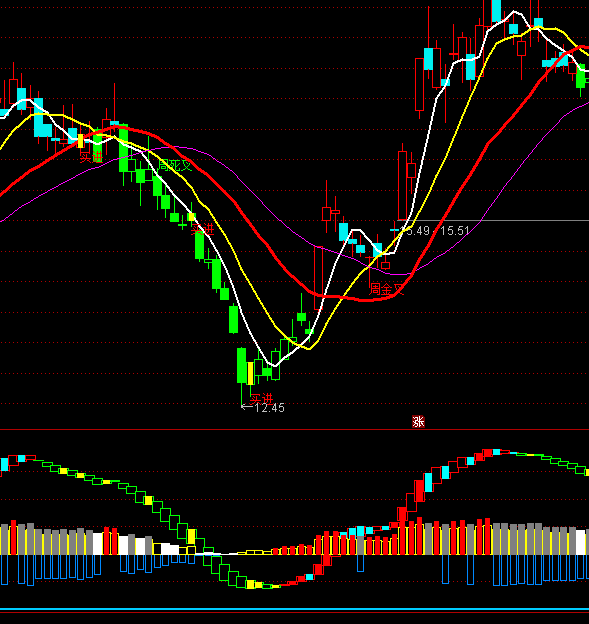The height and width of the screenshot is (624, 589).
Task: Select the gray horizontal price reference line
Action: pos(493,220)
